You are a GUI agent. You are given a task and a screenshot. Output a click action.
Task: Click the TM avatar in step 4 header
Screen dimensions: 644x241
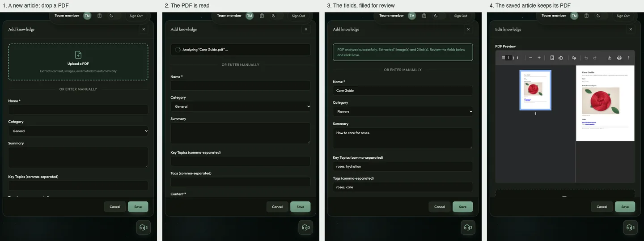click(x=574, y=16)
